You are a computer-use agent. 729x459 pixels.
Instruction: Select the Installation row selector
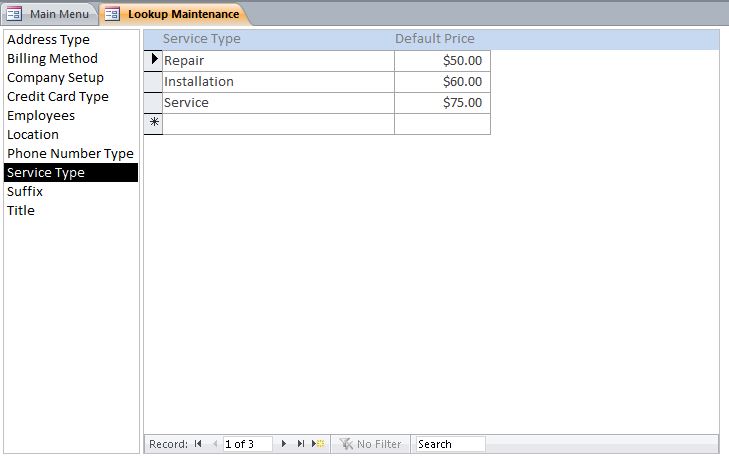[153, 82]
